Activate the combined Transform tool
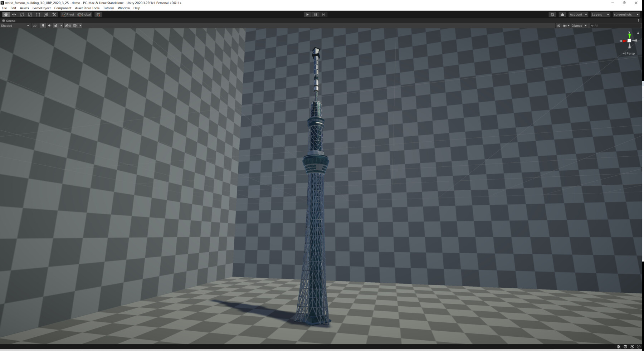The height and width of the screenshot is (351, 644). coord(46,14)
